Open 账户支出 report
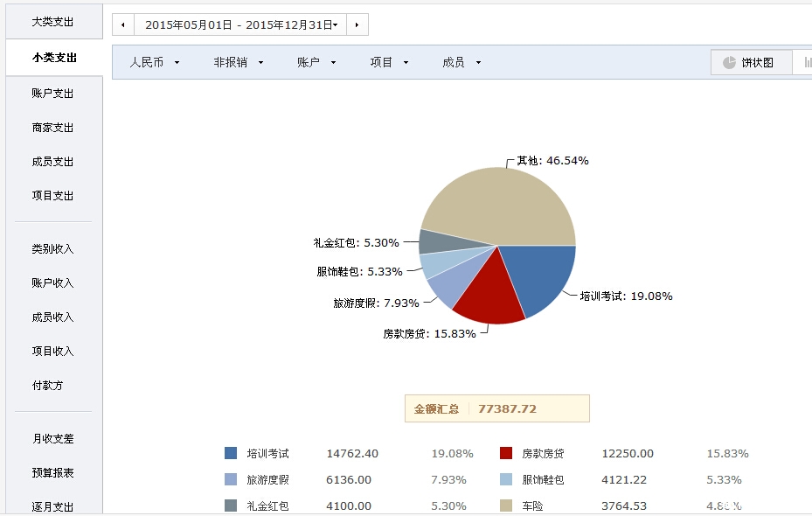Screen dimensions: 812x516 point(52,94)
